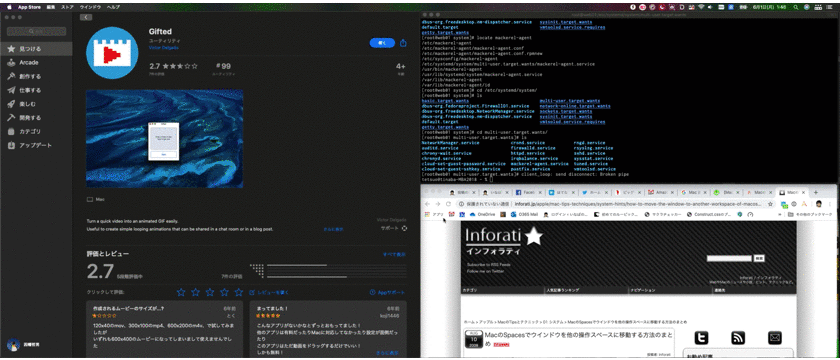This screenshot has width=840, height=360.
Task: Rate the app with the fifth star
Action: (x=239, y=292)
